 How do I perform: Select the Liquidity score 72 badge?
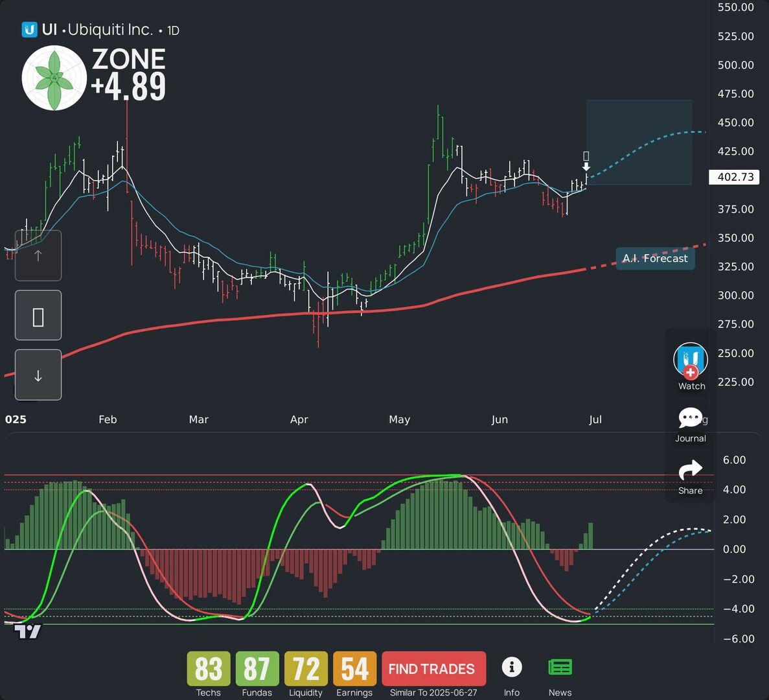point(306,669)
